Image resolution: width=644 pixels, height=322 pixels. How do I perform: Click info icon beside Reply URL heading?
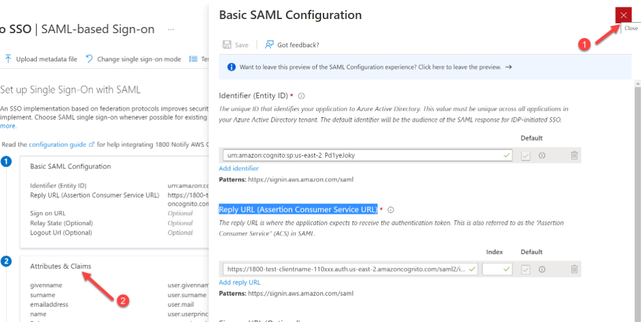click(x=391, y=210)
